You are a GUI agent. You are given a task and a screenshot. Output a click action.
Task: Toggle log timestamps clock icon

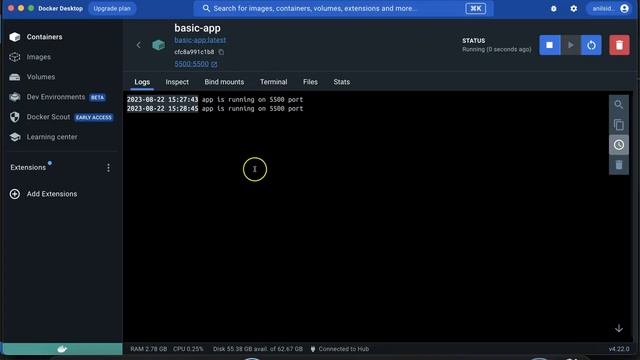click(619, 145)
